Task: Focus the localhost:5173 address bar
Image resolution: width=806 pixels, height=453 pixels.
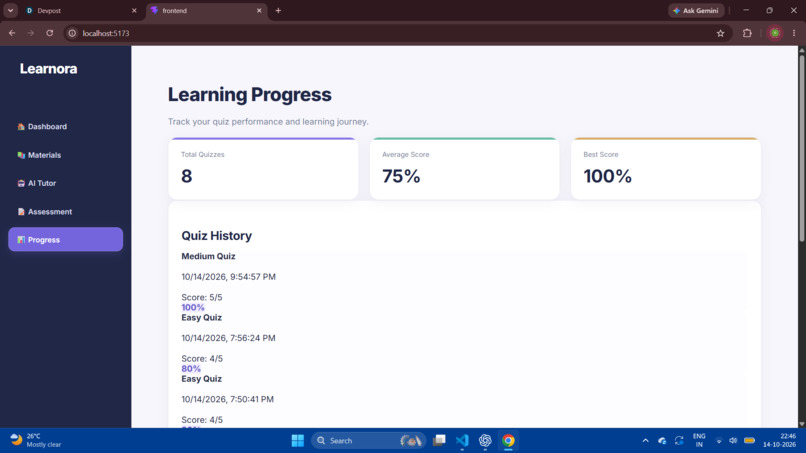Action: [x=396, y=33]
